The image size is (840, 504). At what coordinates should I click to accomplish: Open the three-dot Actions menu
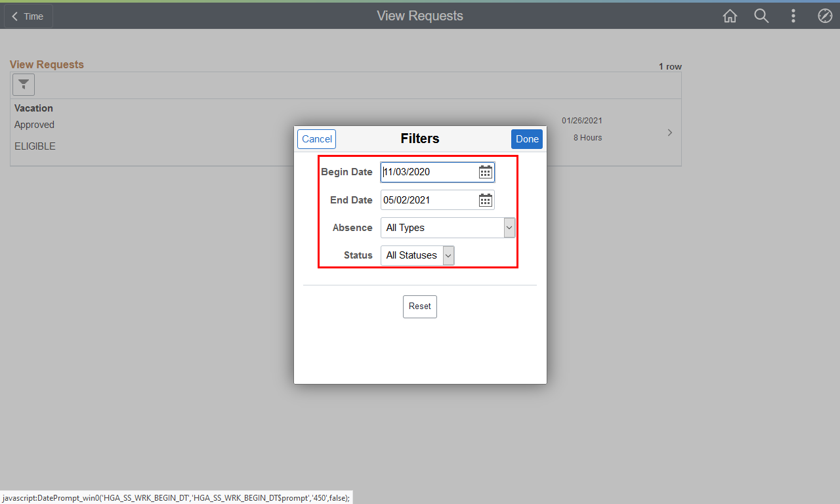click(x=793, y=16)
